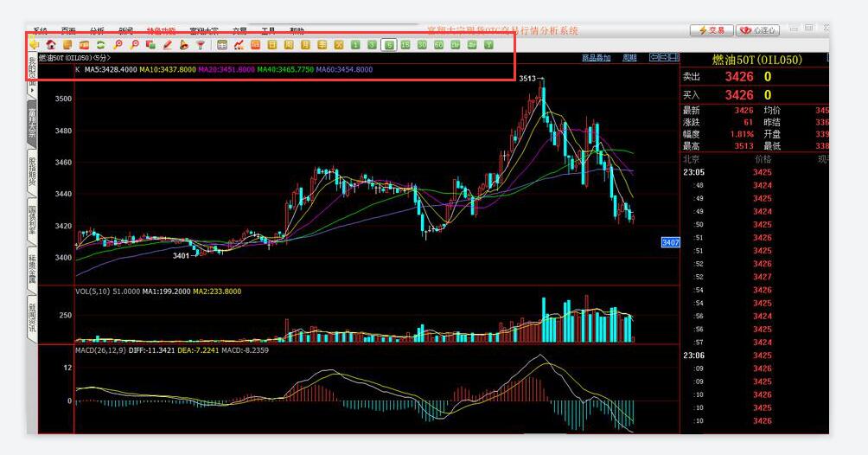Screen dimensions: 868x455
Task: Click the red pencil drawing tool
Action: point(168,44)
